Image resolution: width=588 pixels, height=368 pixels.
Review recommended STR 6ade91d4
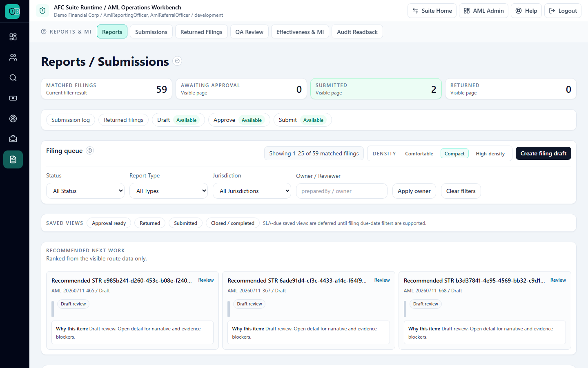point(382,280)
